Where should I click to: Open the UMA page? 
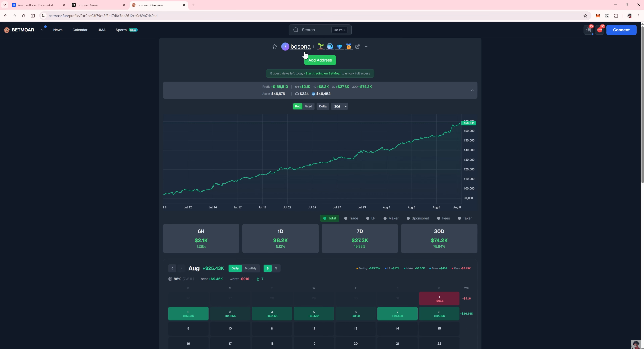[102, 30]
